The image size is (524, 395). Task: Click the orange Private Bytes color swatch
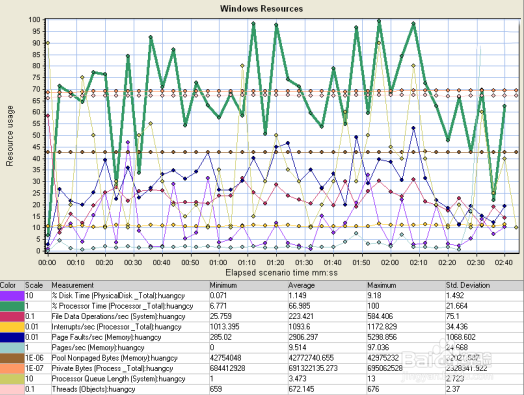click(12, 368)
